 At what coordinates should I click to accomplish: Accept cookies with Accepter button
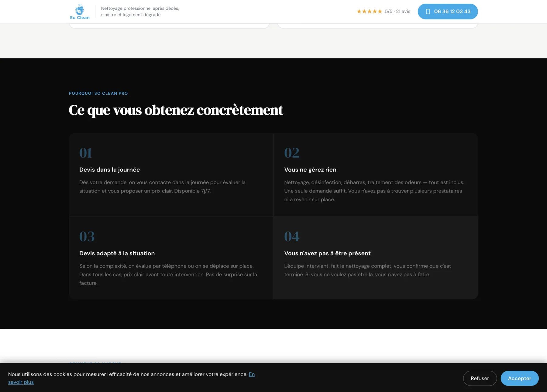[520, 378]
